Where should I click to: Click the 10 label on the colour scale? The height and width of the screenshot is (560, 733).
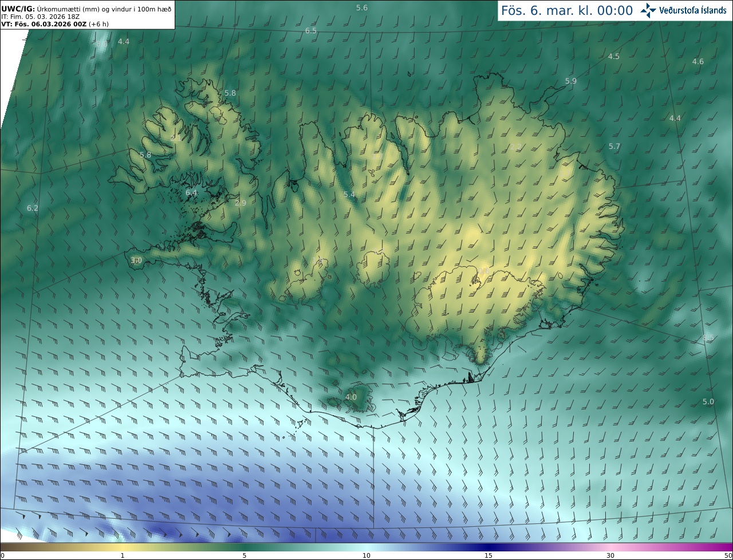tap(366, 555)
